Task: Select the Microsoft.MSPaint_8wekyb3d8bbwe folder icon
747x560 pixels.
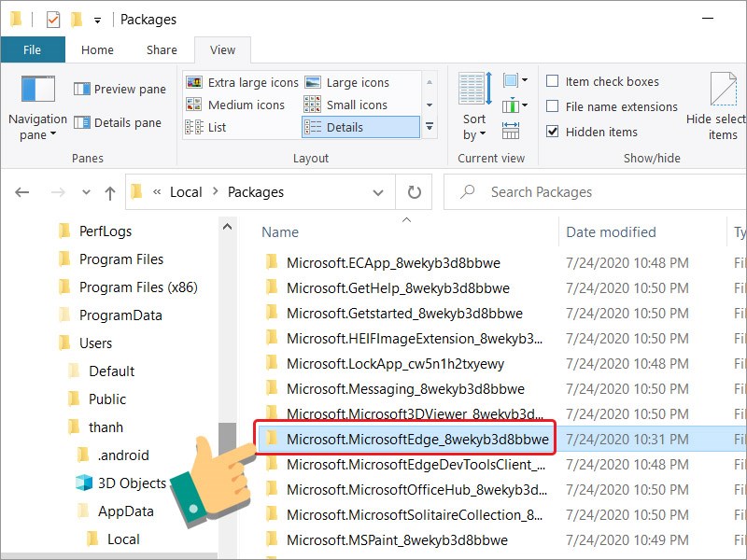Action: point(272,540)
